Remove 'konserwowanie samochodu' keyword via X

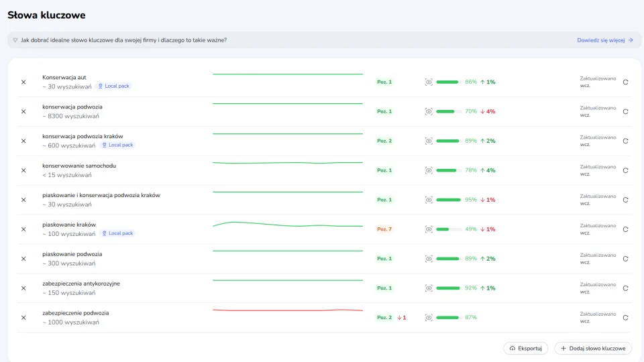pyautogui.click(x=23, y=170)
